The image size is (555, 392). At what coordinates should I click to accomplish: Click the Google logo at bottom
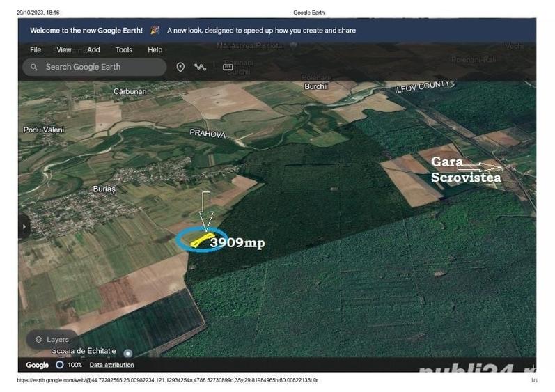37,365
